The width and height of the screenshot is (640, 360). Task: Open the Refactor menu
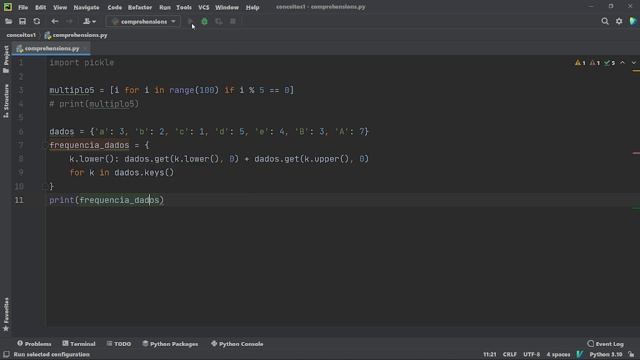point(140,7)
